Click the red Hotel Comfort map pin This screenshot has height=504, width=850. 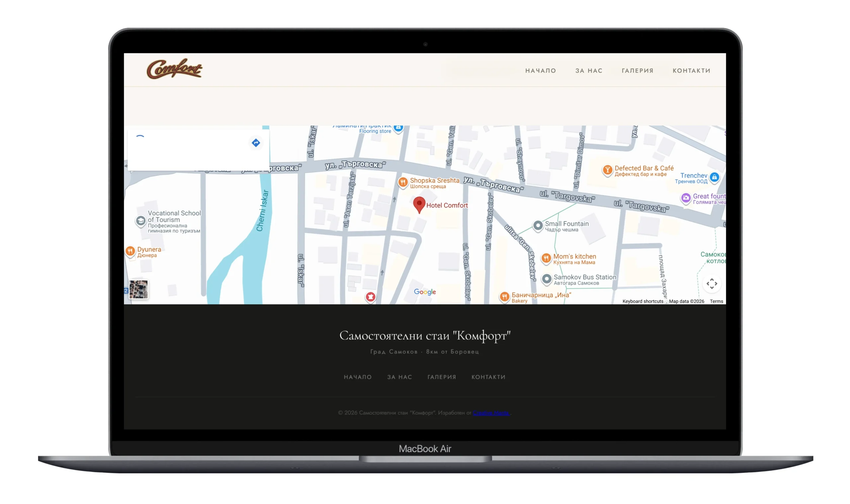(x=419, y=205)
